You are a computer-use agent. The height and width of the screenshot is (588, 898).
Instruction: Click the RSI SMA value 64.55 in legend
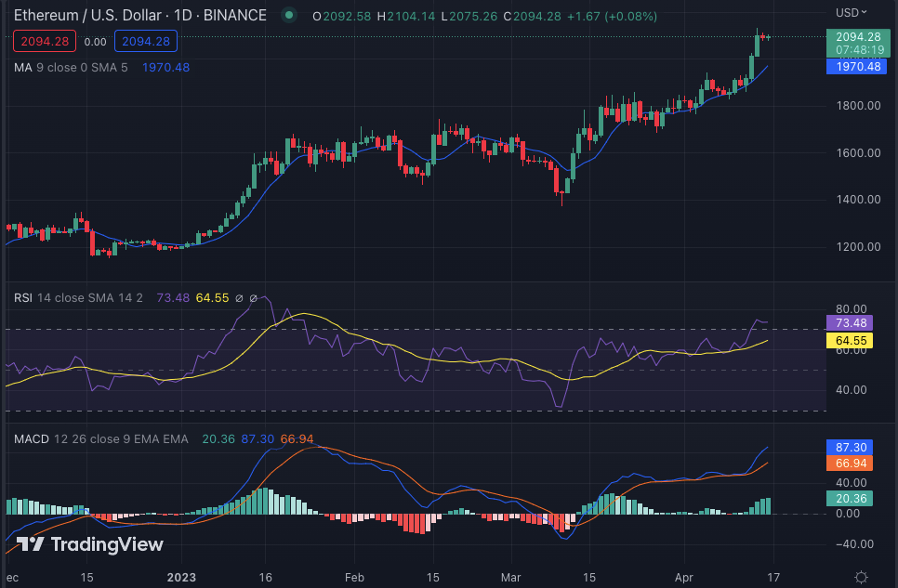[212, 298]
